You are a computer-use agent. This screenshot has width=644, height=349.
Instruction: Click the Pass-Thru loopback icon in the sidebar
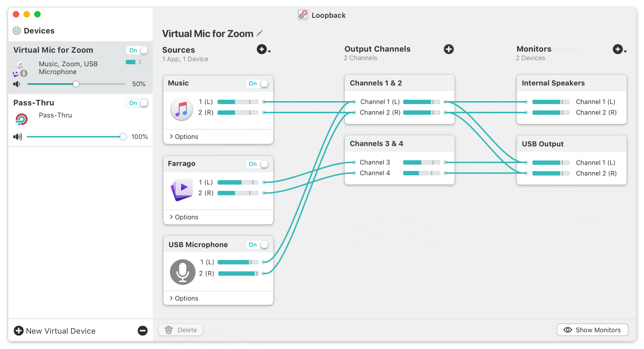21,119
